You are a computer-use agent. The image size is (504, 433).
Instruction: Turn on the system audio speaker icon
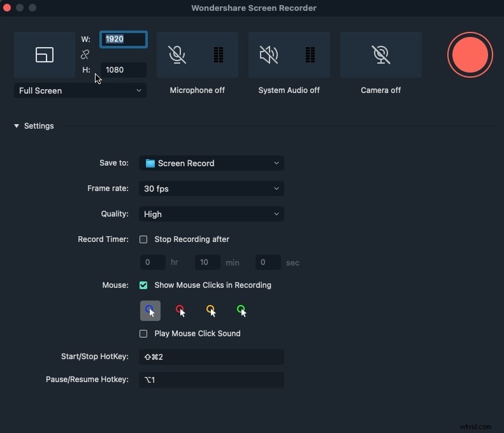[269, 55]
